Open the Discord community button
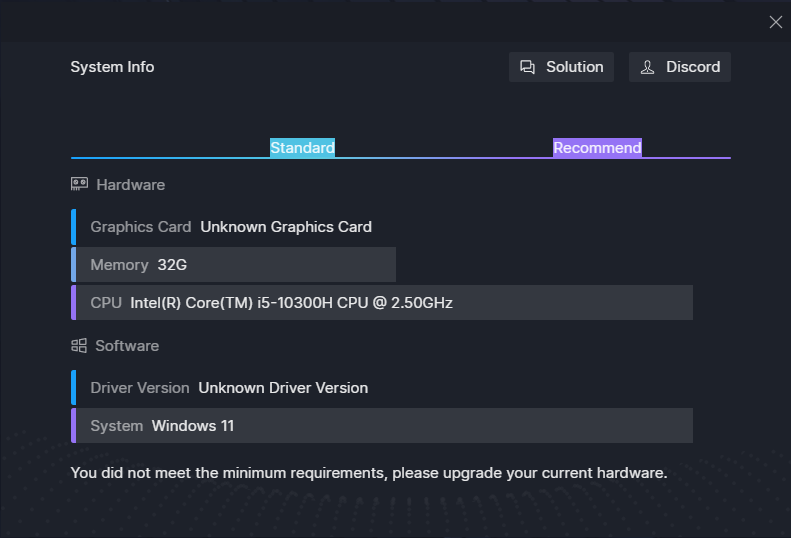791x538 pixels. tap(680, 67)
